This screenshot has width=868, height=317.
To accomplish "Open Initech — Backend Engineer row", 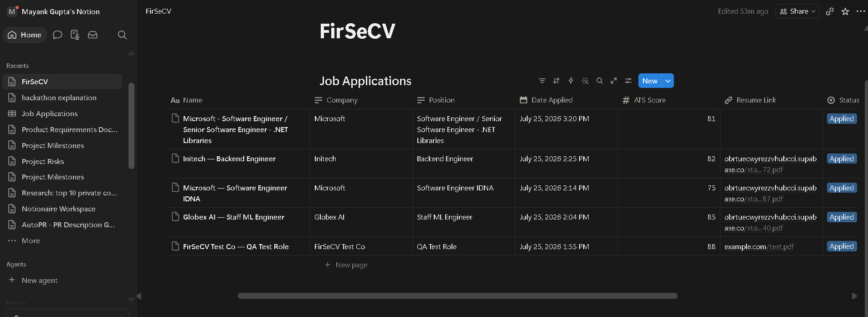I will (229, 159).
